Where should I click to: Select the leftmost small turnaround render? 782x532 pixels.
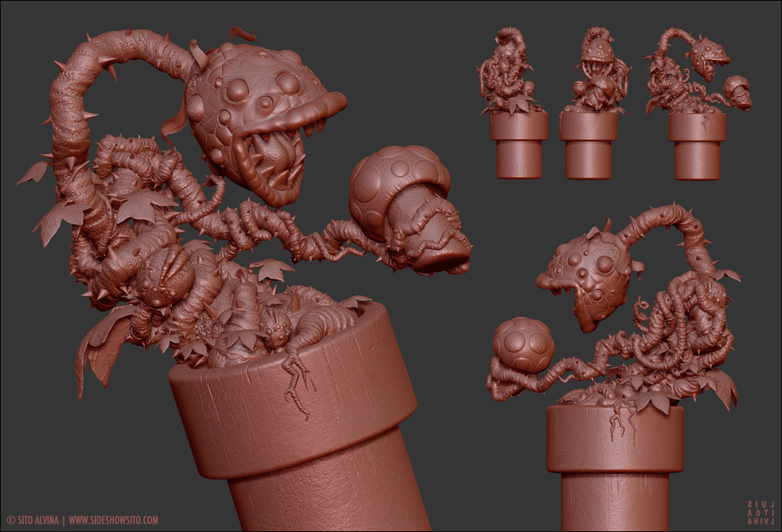(512, 103)
